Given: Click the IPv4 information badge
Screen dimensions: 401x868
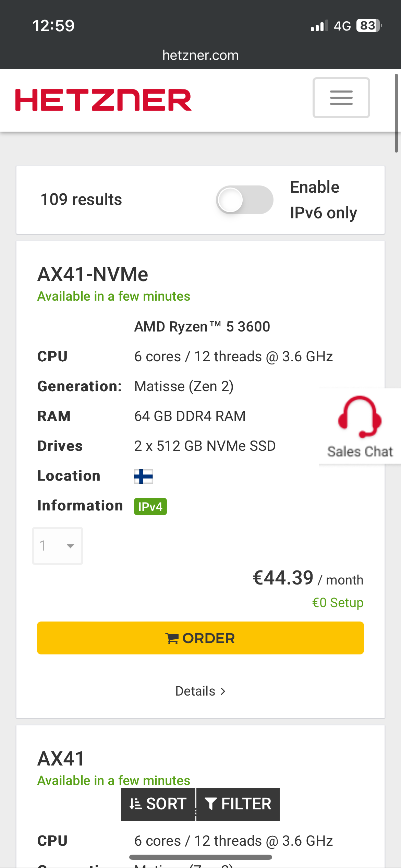Looking at the screenshot, I should coord(150,506).
